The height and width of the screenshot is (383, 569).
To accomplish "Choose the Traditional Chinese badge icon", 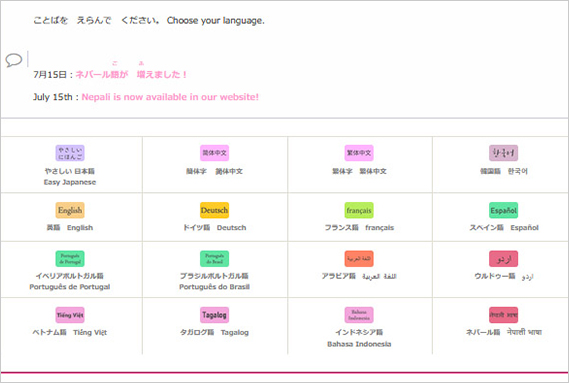I will coord(359,153).
